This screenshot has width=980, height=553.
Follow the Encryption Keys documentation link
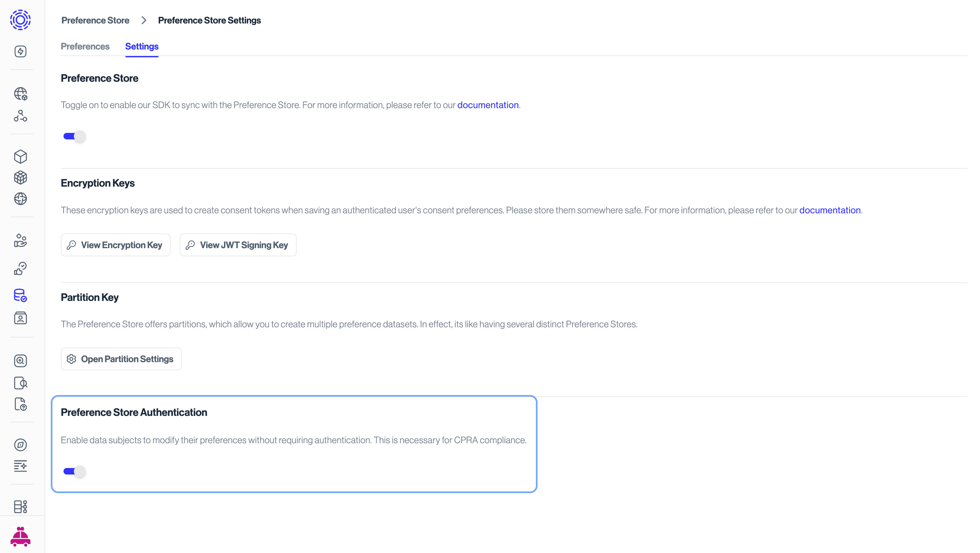830,210
